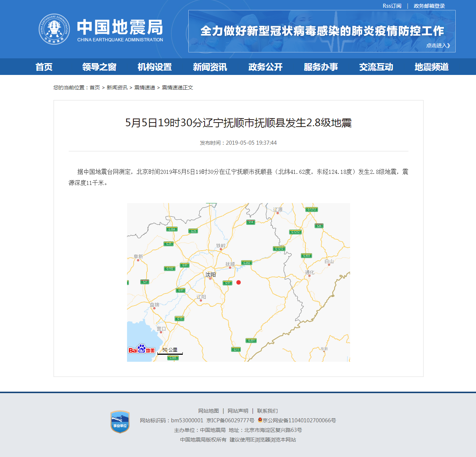Open the 政务公开 navigation item

(265, 67)
